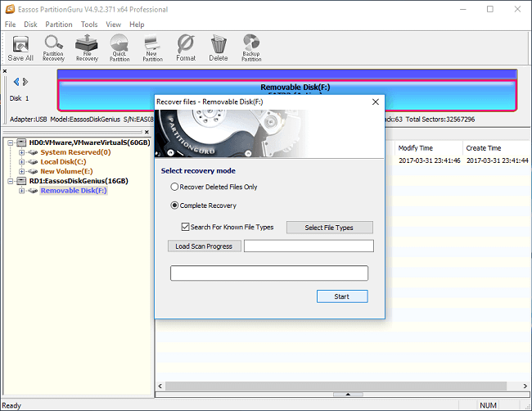Open Quick Partition from toolbar

[x=119, y=48]
